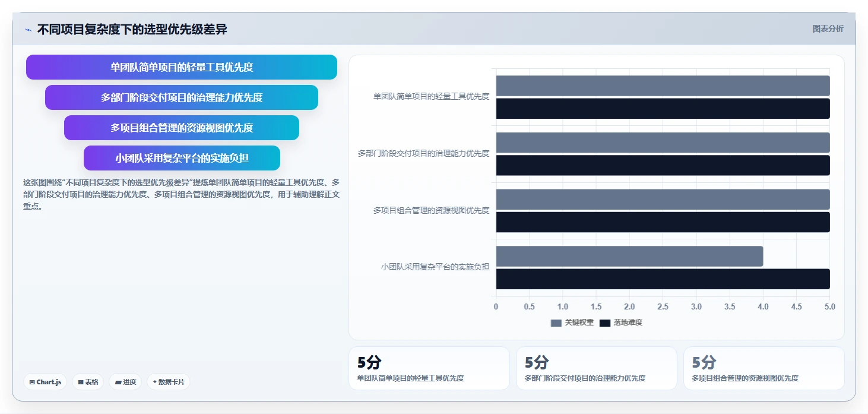The height and width of the screenshot is (414, 868).
Task: Select funnel stage 单团队简单项目的轻量工具优先度
Action: pos(182,67)
